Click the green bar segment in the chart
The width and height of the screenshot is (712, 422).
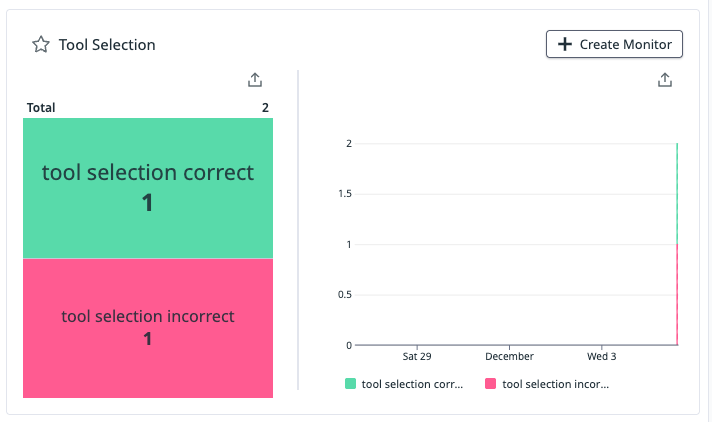click(677, 193)
